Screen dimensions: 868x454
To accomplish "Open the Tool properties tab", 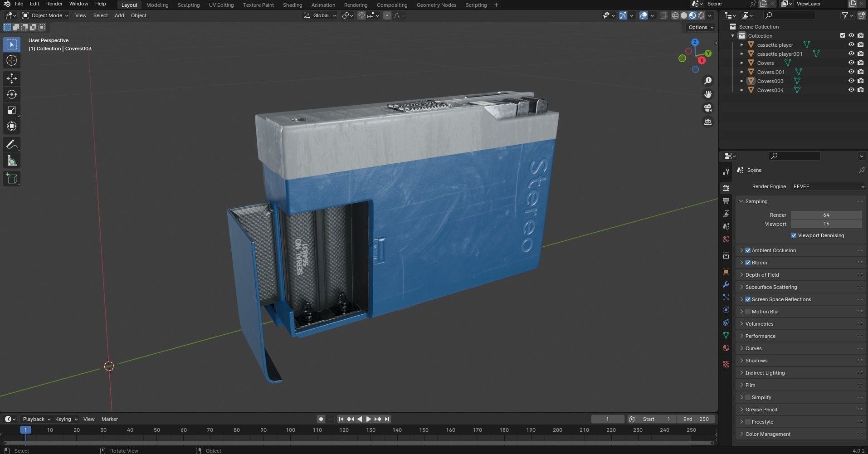I will click(x=726, y=171).
